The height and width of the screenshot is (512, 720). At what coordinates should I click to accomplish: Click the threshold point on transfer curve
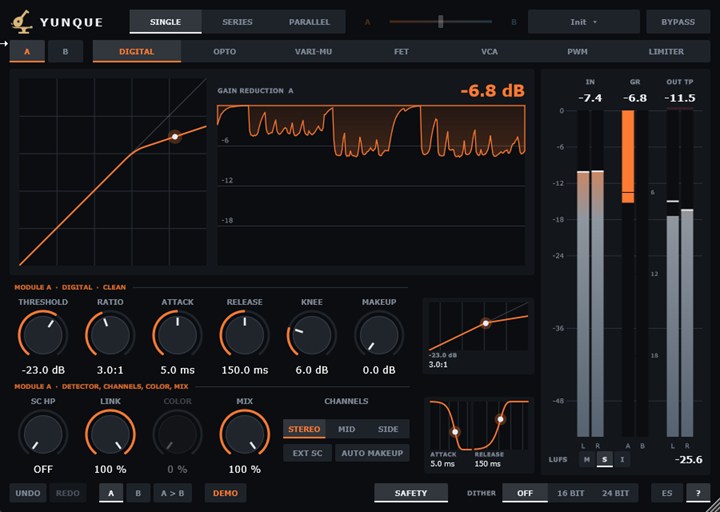pyautogui.click(x=174, y=136)
